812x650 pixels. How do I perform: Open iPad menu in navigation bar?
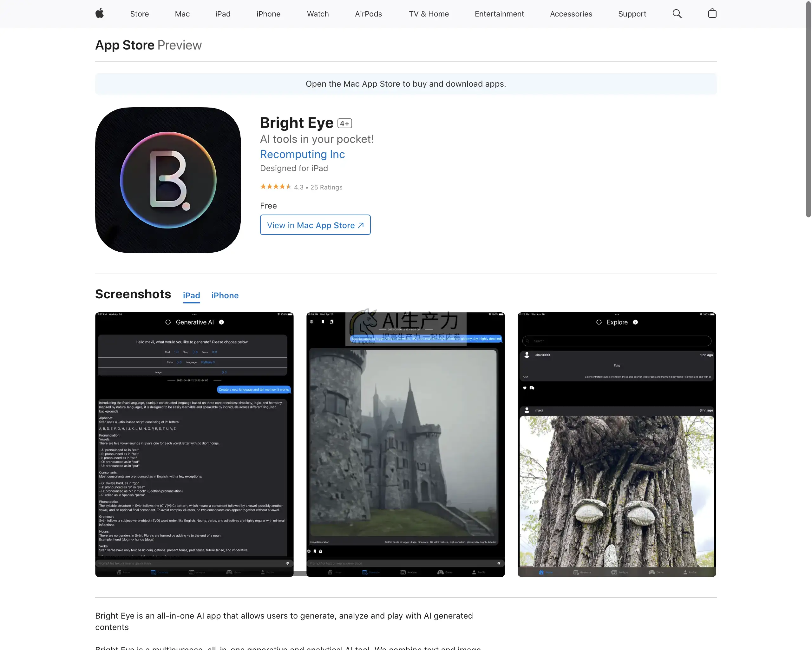click(x=223, y=14)
